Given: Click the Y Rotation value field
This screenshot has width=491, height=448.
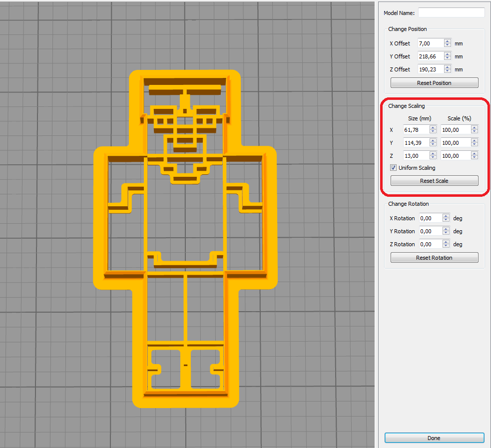Looking at the screenshot, I should coord(431,231).
